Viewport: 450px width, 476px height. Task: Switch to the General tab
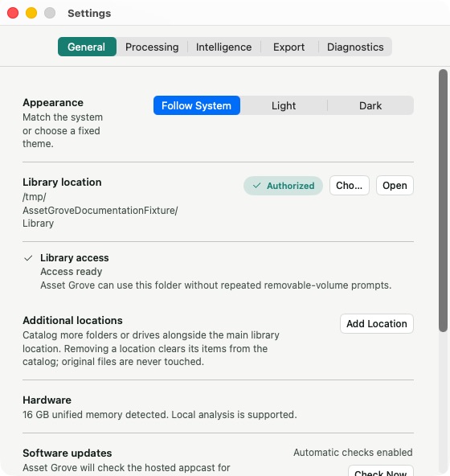pos(87,47)
